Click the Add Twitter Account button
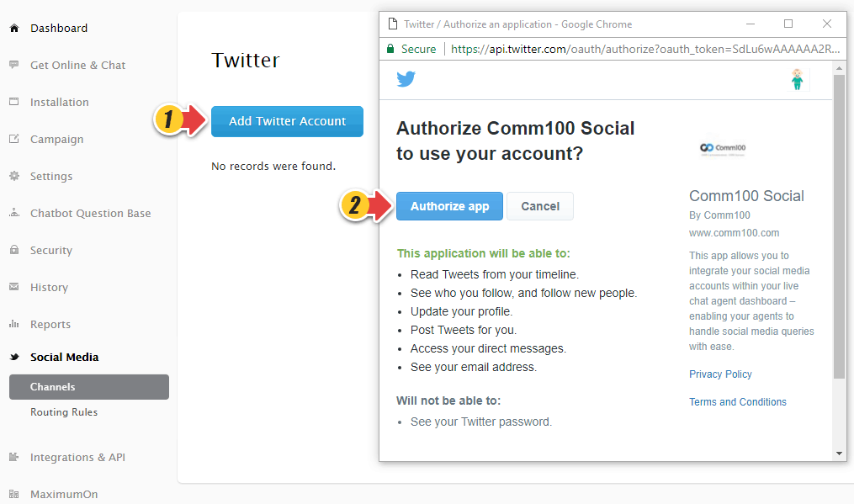Viewport: 854px width, 504px height. pos(287,121)
